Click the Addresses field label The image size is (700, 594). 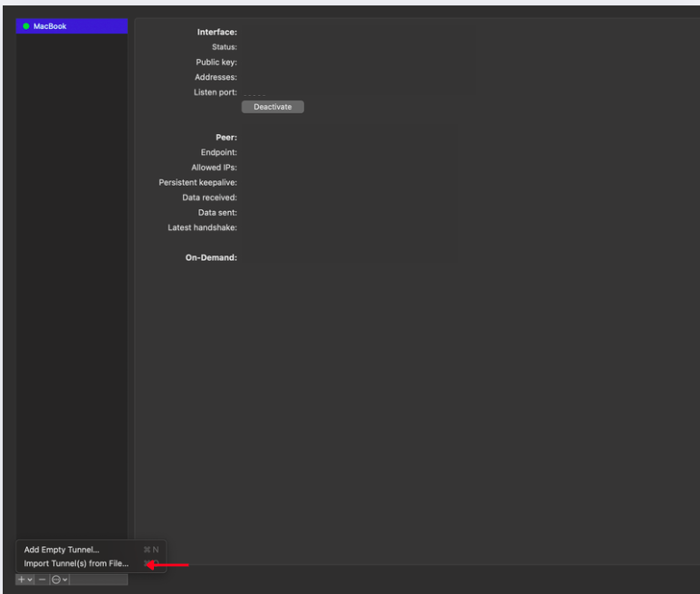coord(216,78)
